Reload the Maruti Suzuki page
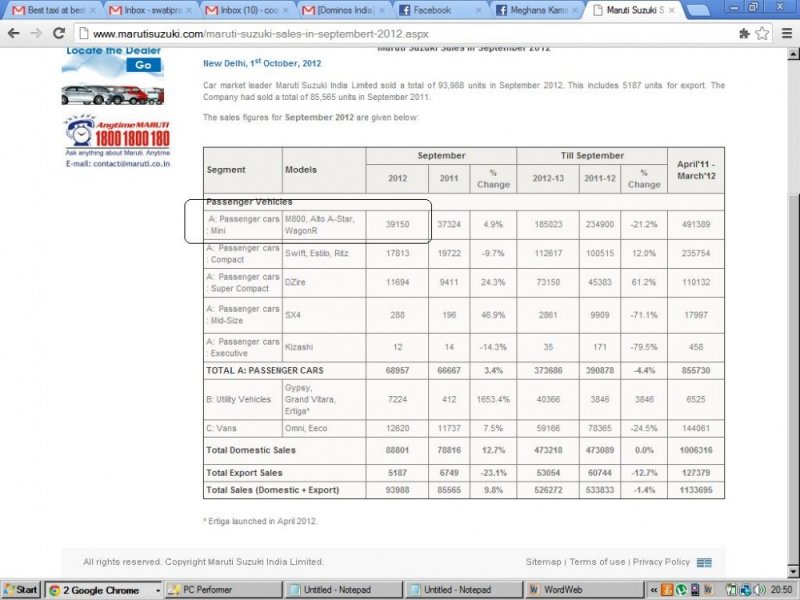Image resolution: width=800 pixels, height=600 pixels. pyautogui.click(x=59, y=33)
